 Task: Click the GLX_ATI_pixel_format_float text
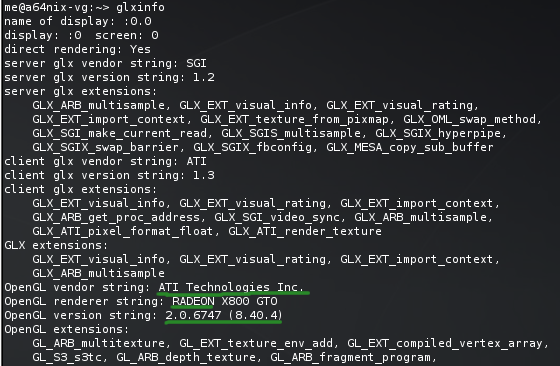click(122, 231)
